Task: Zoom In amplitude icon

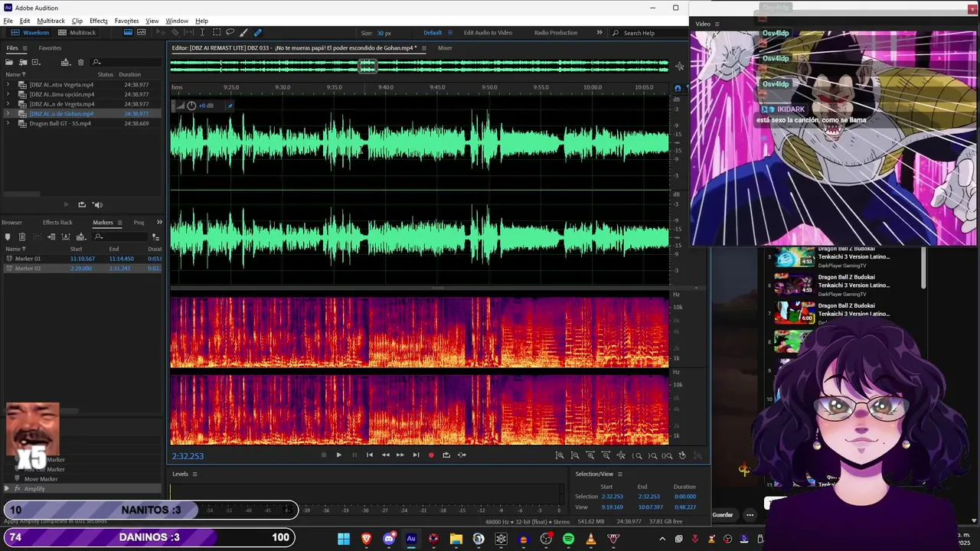Action: click(x=560, y=455)
